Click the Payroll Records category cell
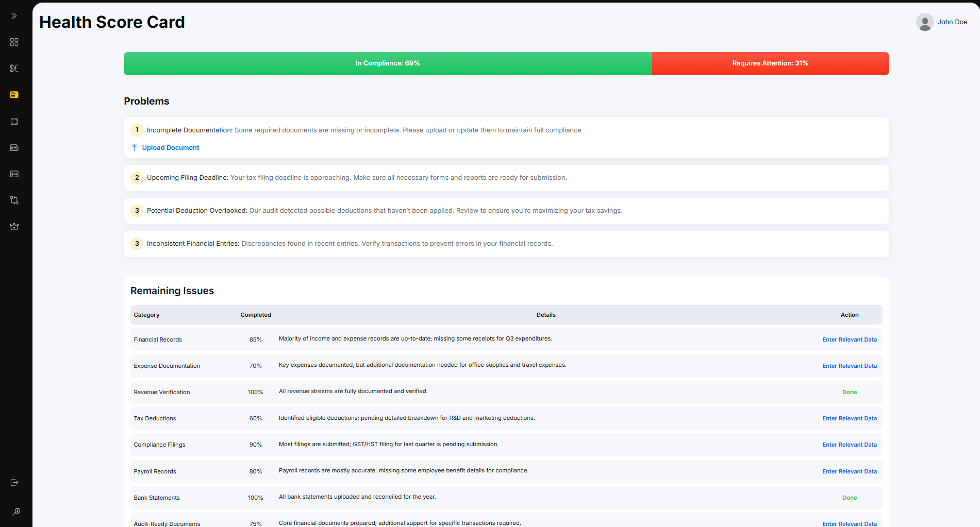 pyautogui.click(x=155, y=471)
